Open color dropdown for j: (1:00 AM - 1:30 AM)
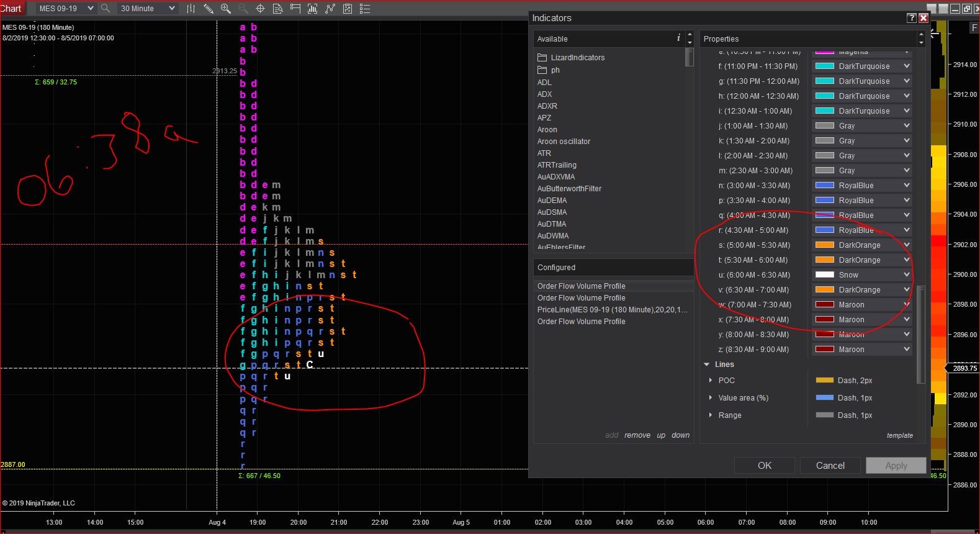Viewport: 980px width, 534px height. (862, 126)
